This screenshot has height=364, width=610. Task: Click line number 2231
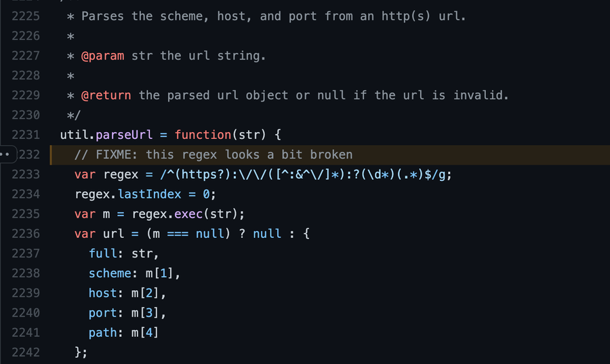click(x=26, y=135)
